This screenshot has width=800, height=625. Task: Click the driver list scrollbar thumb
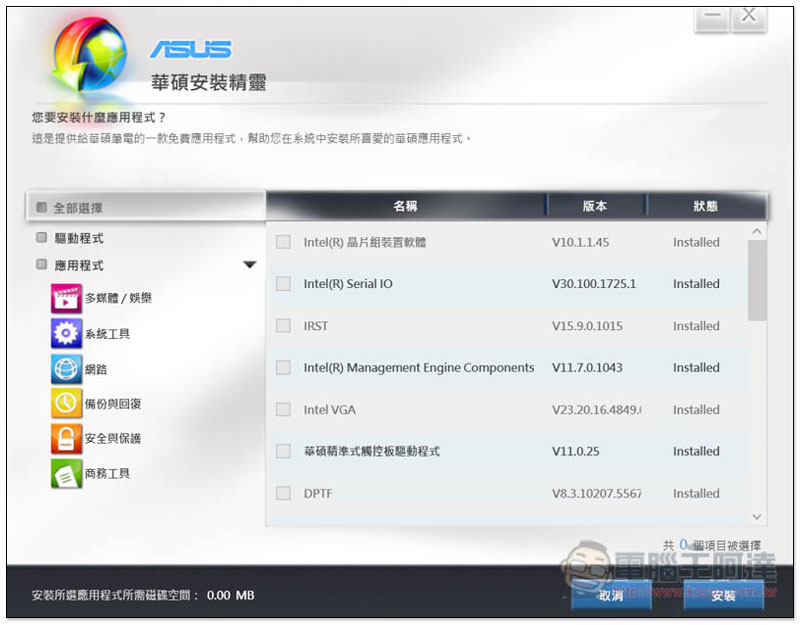757,280
